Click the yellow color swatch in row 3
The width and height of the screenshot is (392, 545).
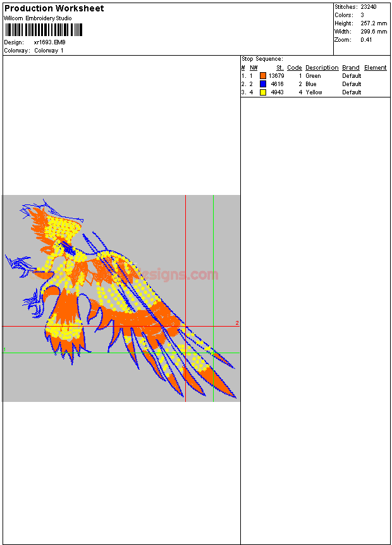coord(263,92)
